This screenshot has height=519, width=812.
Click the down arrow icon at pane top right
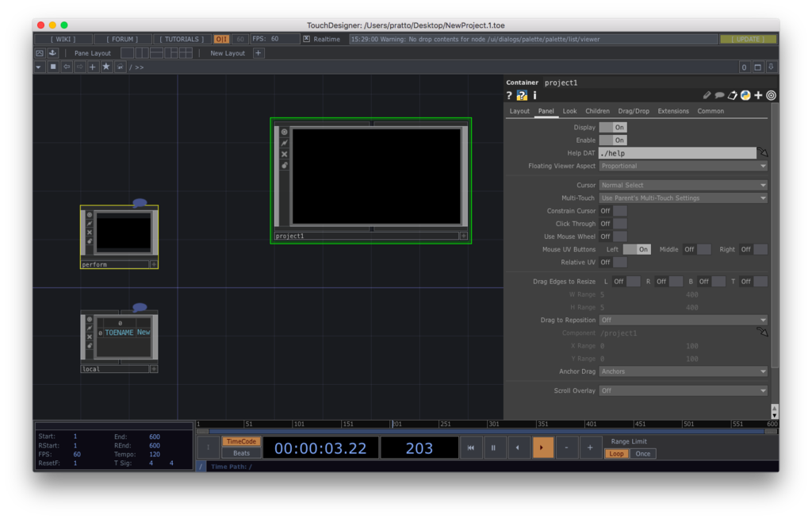[771, 67]
